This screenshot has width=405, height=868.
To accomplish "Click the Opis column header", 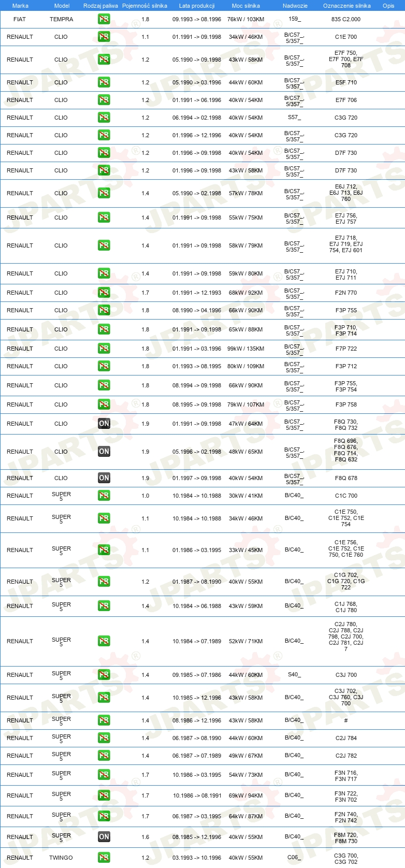I will tap(388, 6).
